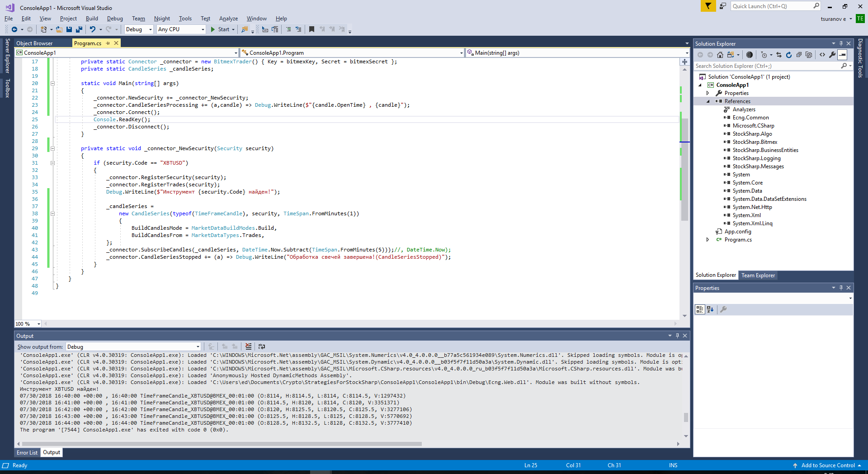Undo the last edit with toolbar icon
Screen dimensions: 868x474
click(x=92, y=29)
